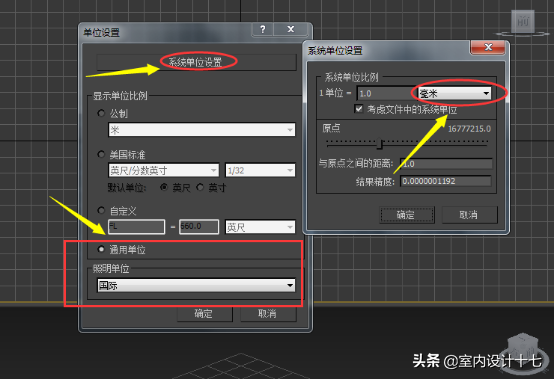Viewport: 554px width, 380px height.
Task: Click the 660.0 custom value field
Action: point(199,227)
